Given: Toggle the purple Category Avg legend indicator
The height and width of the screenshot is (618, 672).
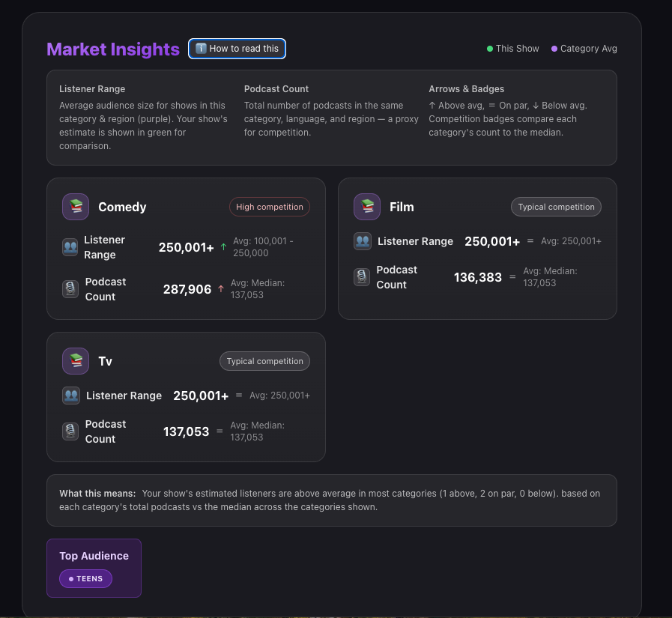Looking at the screenshot, I should (555, 48).
